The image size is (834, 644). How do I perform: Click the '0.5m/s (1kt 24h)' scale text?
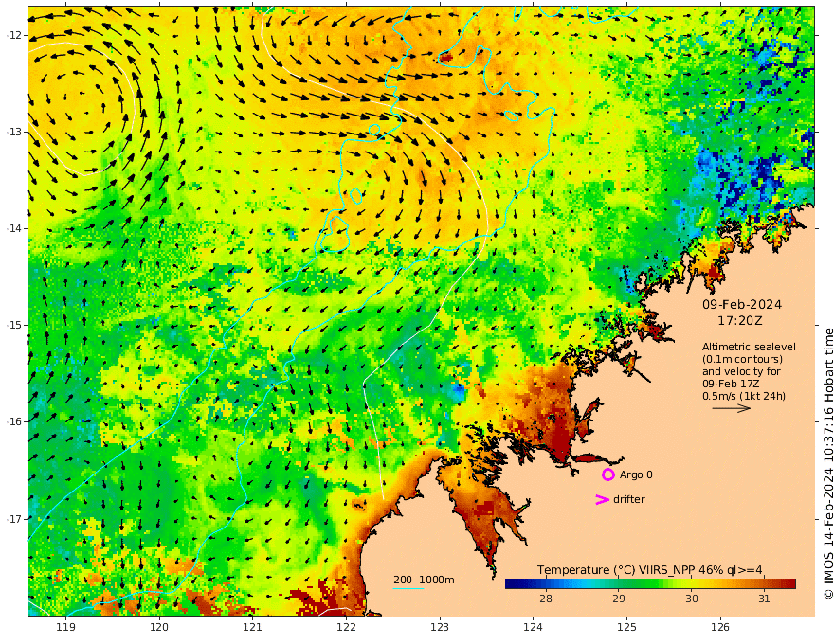pos(744,396)
